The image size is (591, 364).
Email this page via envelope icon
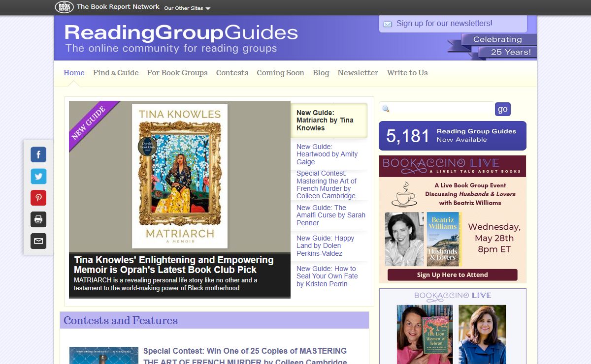click(38, 241)
